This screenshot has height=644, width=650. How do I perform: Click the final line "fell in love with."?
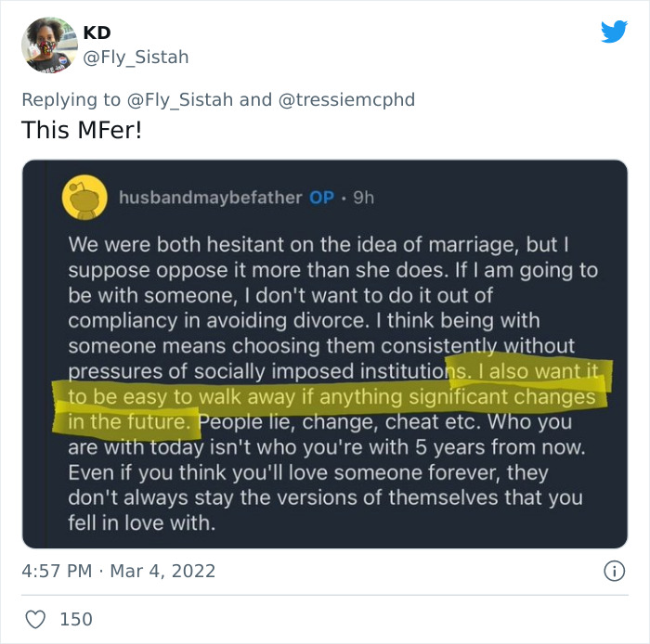[141, 523]
